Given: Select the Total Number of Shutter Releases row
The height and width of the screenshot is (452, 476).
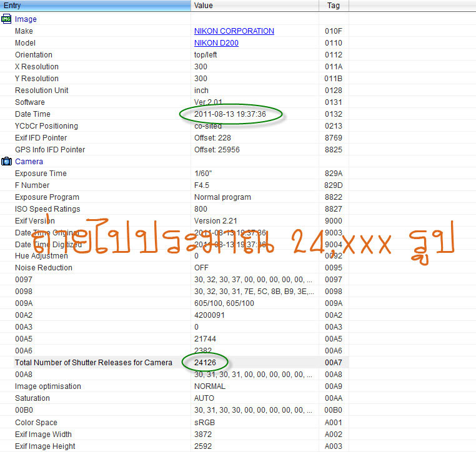Looking at the screenshot, I should pos(94,363).
